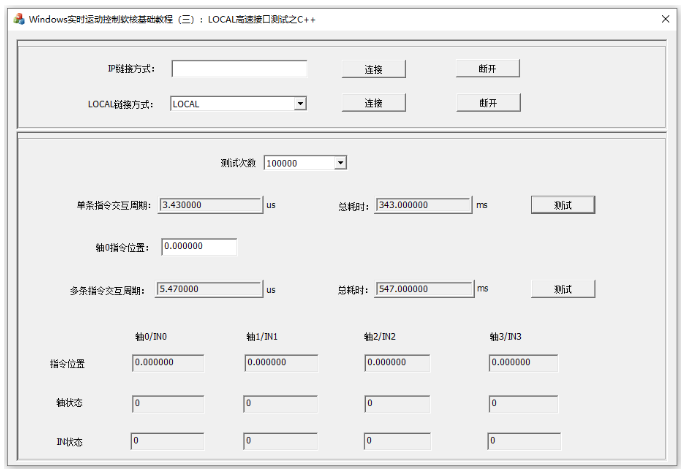Click the 轴2/IN2 column header text
Screen dimensions: 685x473
tap(380, 337)
